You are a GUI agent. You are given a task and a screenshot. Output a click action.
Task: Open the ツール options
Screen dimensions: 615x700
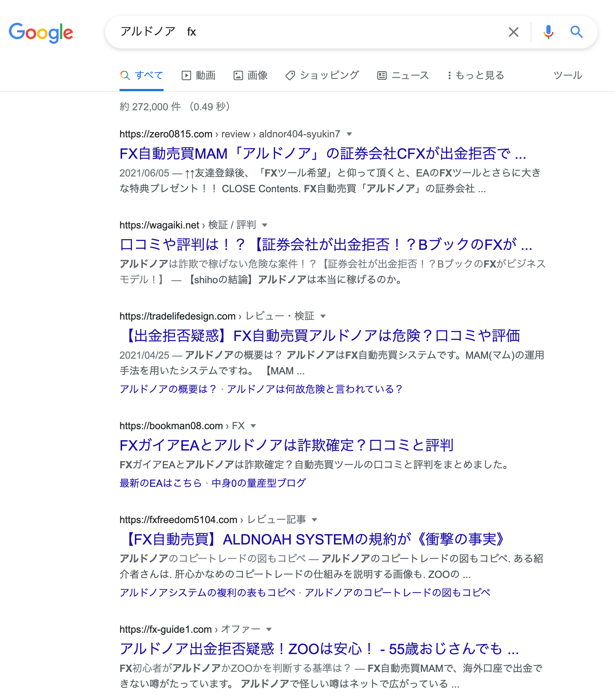tap(568, 75)
